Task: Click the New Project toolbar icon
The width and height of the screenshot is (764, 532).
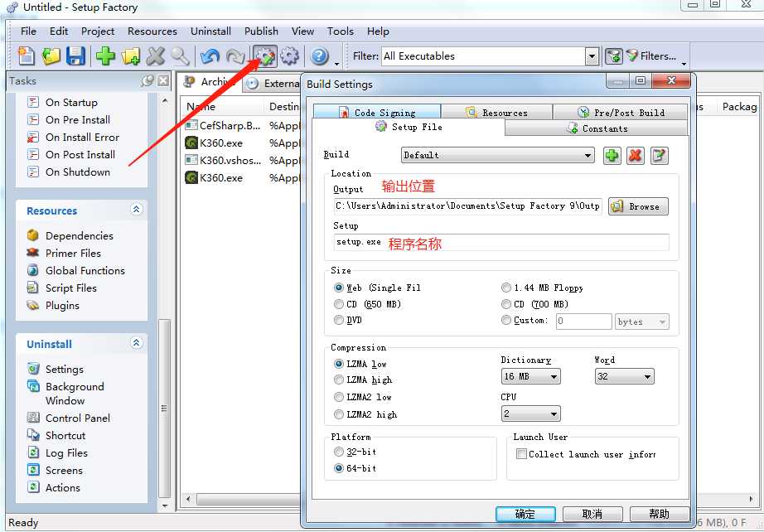Action: [27, 56]
